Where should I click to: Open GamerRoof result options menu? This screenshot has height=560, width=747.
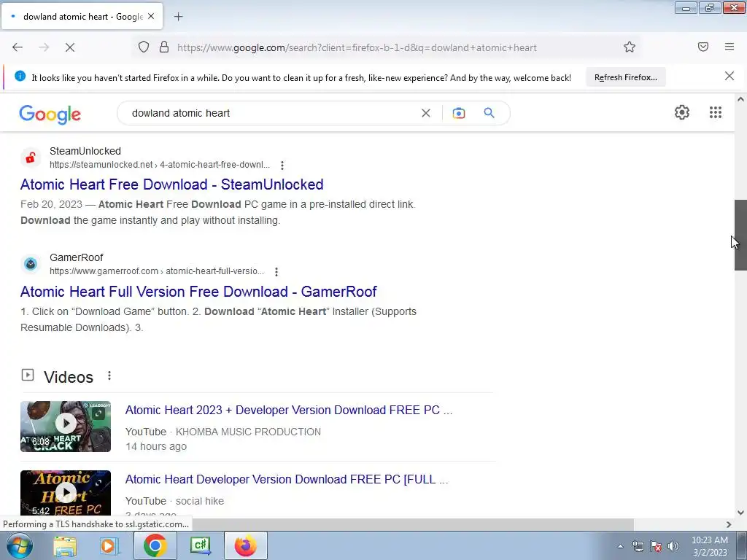tap(276, 272)
